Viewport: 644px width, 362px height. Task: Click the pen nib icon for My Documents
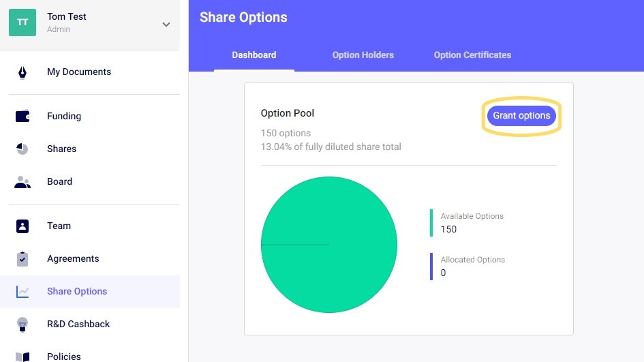(22, 72)
